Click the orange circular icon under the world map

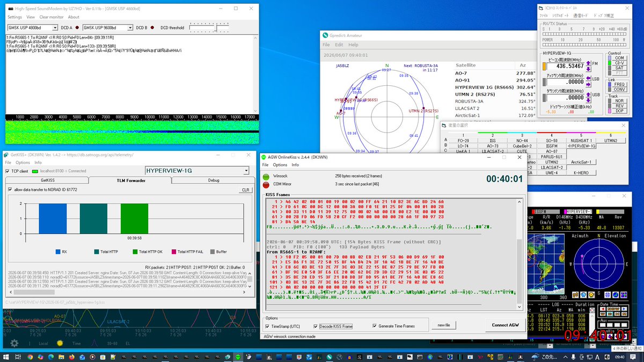coord(591,295)
